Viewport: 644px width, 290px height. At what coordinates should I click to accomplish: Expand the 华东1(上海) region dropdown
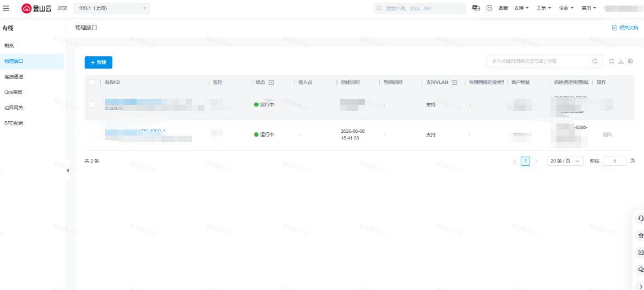point(112,8)
